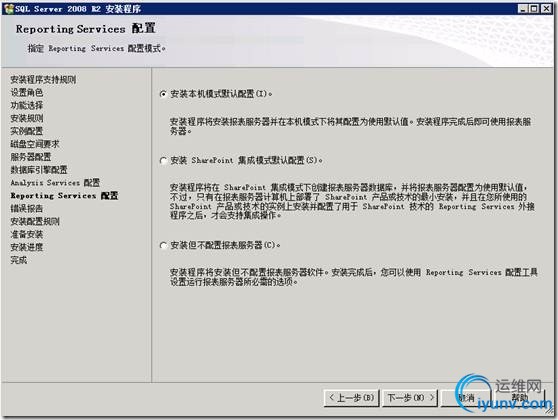The height and width of the screenshot is (420, 558).
Task: Select SharePoint integrated mode default configuration radio
Action: pos(163,161)
